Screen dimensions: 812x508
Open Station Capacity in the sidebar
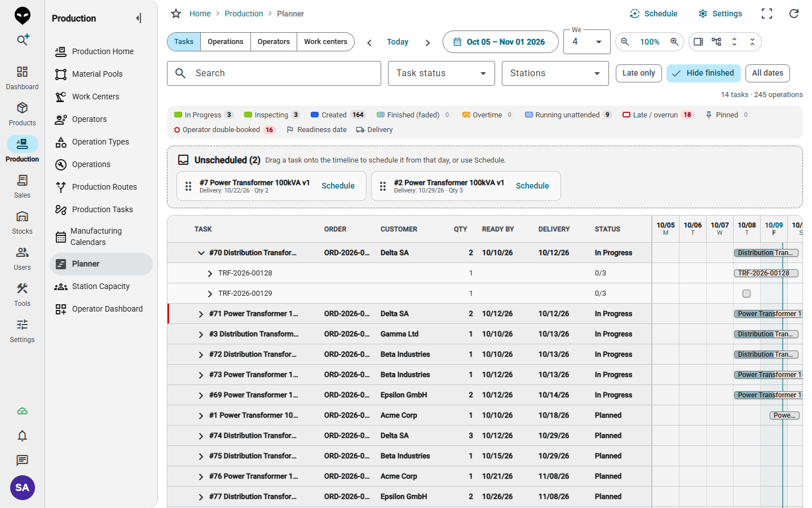click(101, 286)
